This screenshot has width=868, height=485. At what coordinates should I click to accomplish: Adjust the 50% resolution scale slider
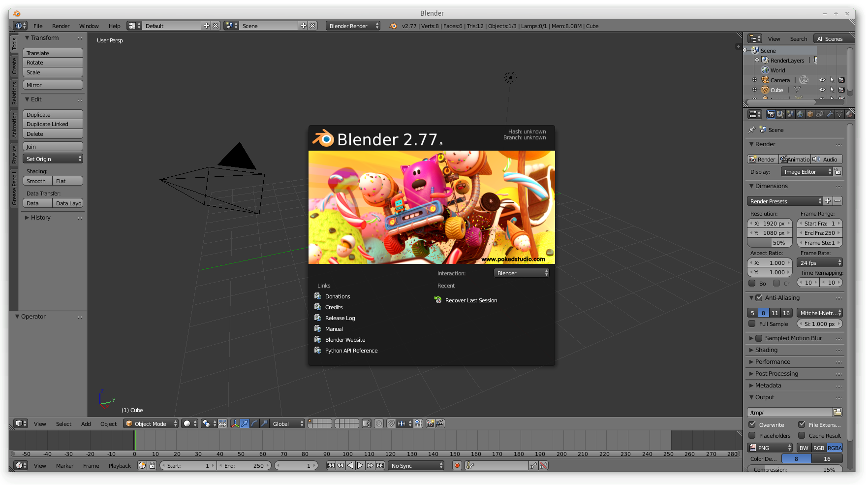[770, 242]
